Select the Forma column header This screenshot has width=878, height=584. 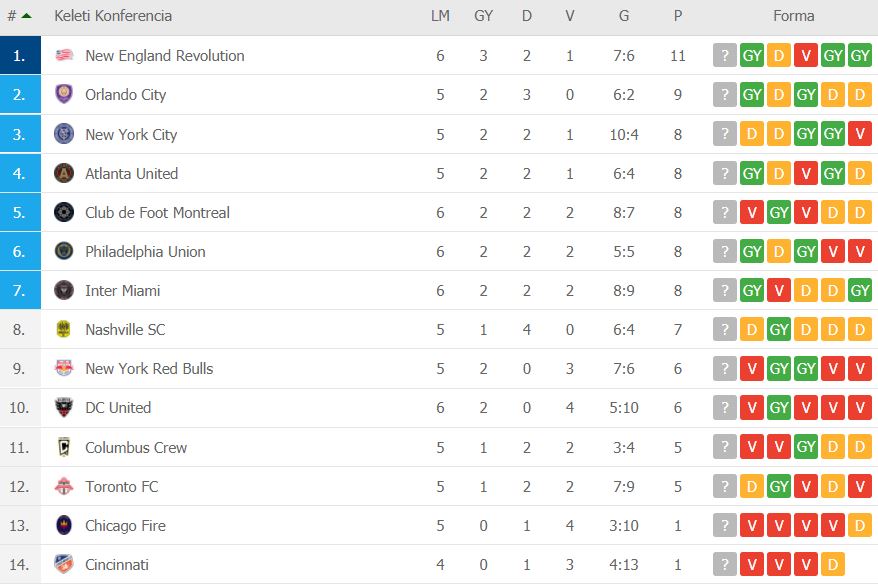tap(793, 16)
